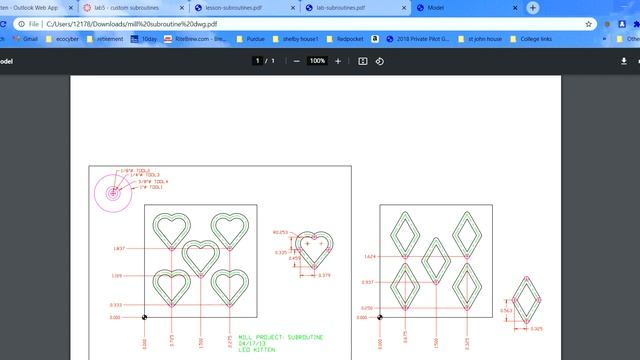Close the Outlook Web App tab

pyautogui.click(x=71, y=8)
